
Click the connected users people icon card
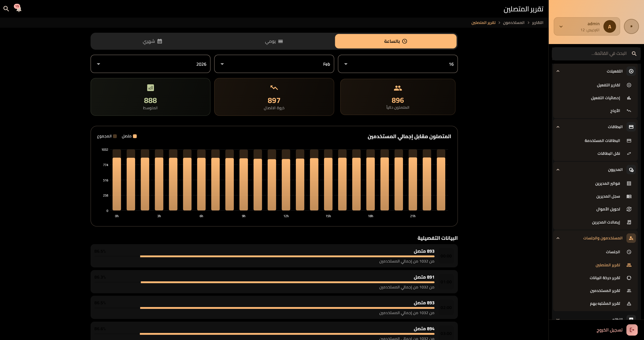tap(397, 88)
